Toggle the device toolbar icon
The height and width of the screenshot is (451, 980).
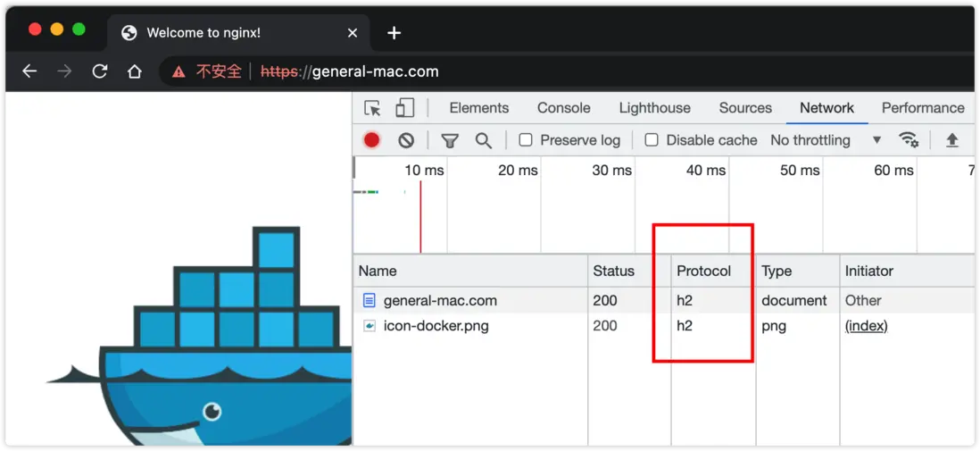(405, 107)
